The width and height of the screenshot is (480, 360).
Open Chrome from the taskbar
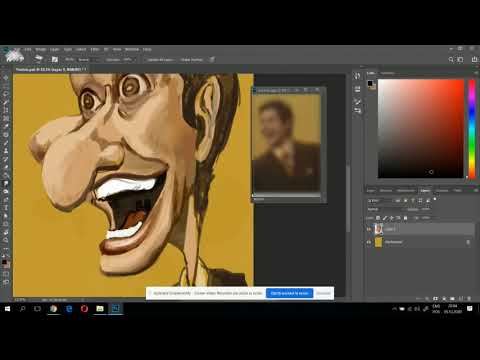53,309
